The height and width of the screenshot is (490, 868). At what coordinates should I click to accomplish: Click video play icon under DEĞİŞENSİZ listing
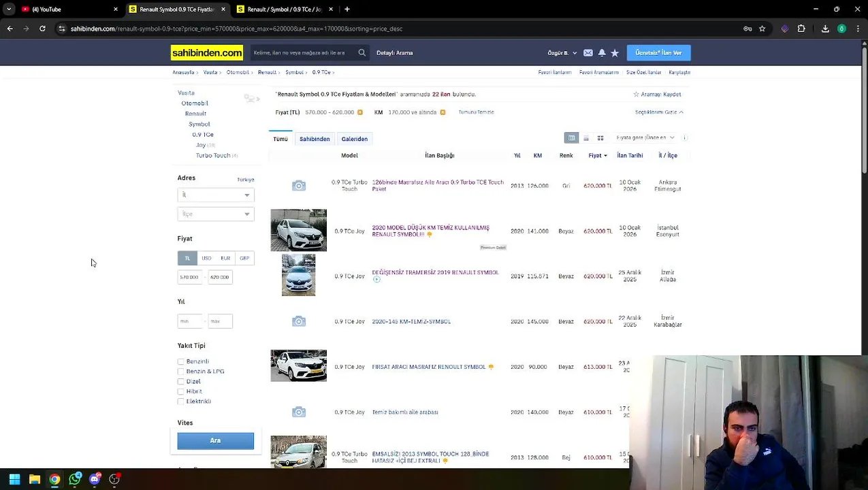click(x=376, y=280)
